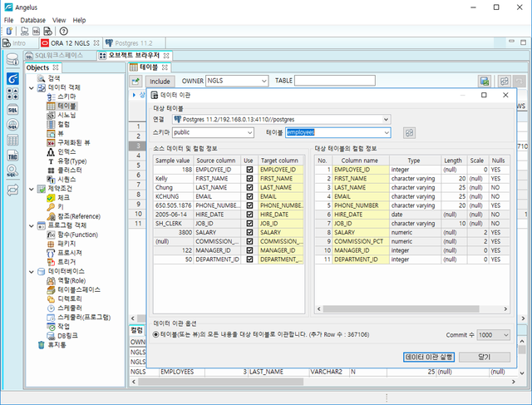
Task: Uncheck Use for MANAGER_ID row
Action: pos(249,250)
